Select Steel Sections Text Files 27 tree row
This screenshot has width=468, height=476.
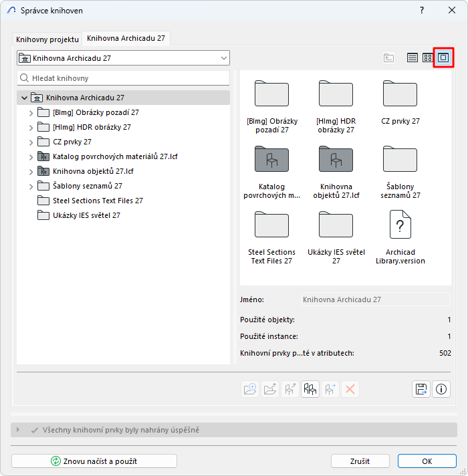(x=123, y=201)
